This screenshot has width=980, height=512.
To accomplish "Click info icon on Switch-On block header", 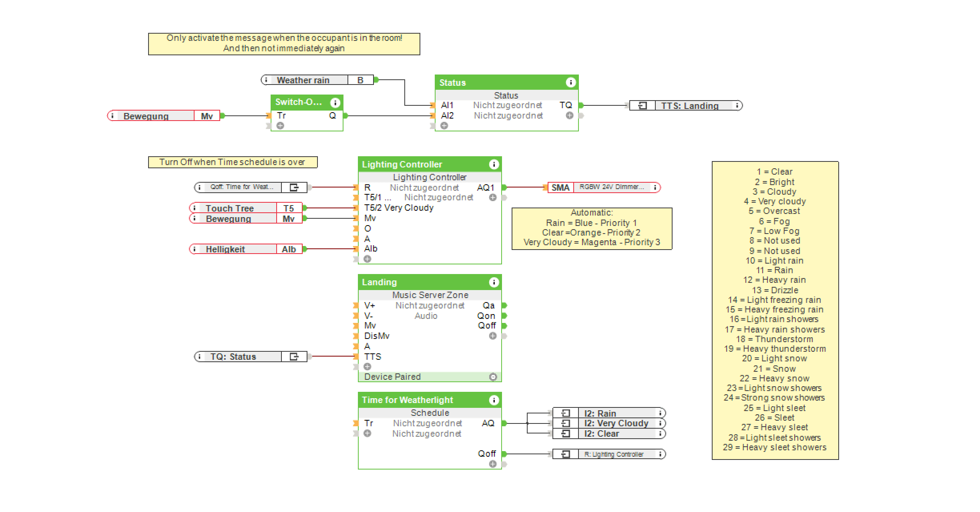I will tap(335, 103).
